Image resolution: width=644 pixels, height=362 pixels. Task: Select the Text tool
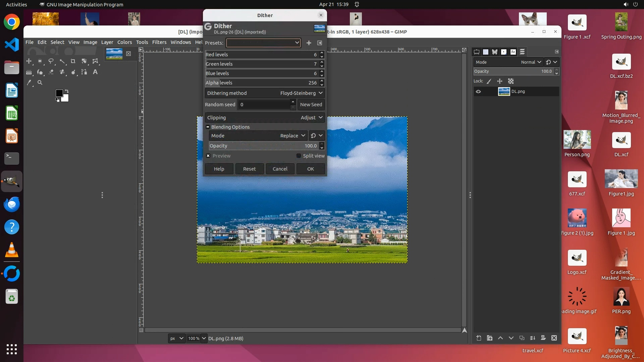95,72
